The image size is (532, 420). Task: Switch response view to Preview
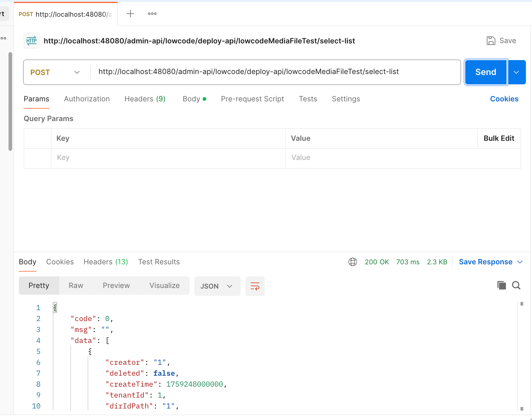(x=116, y=286)
